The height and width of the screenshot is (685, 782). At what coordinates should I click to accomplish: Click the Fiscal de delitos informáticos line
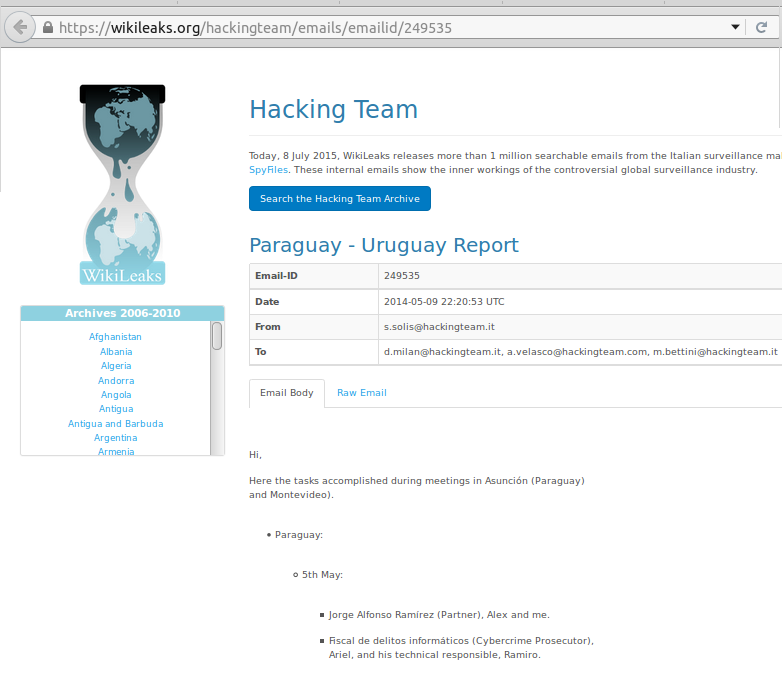tap(461, 648)
